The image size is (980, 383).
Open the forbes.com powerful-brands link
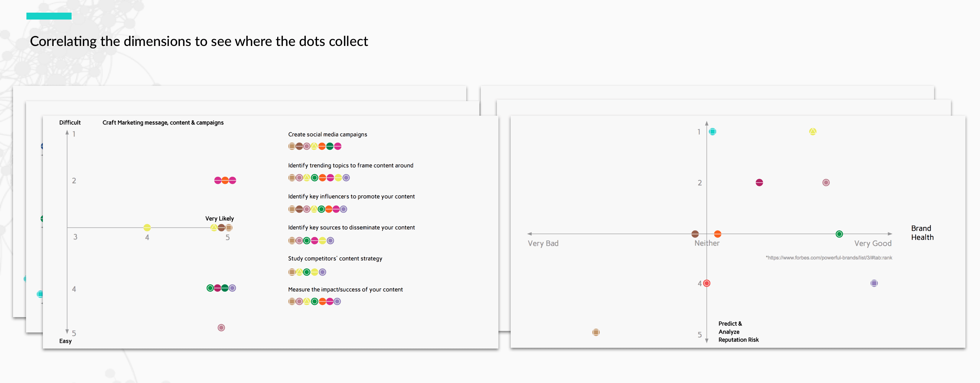pyautogui.click(x=829, y=258)
